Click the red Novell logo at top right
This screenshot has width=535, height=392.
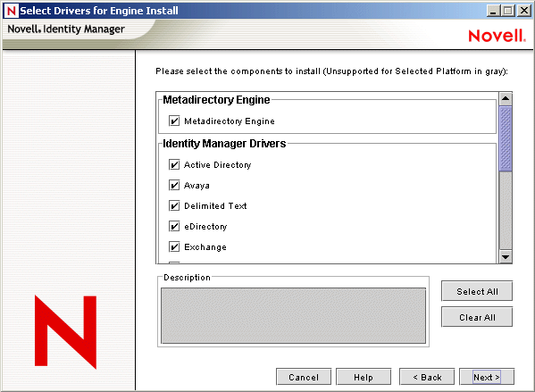497,36
